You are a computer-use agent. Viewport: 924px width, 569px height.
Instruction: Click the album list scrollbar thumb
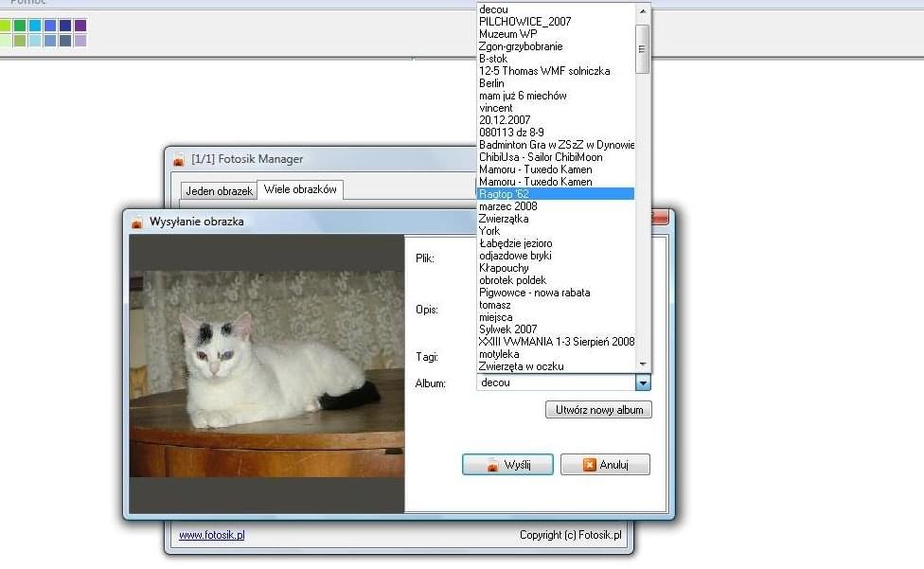643,49
